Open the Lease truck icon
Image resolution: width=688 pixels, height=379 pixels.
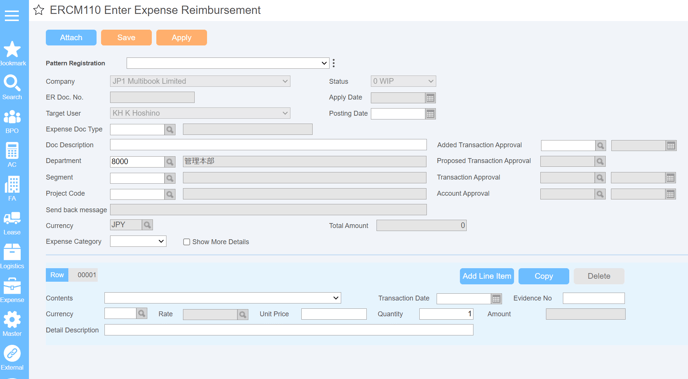(x=12, y=218)
